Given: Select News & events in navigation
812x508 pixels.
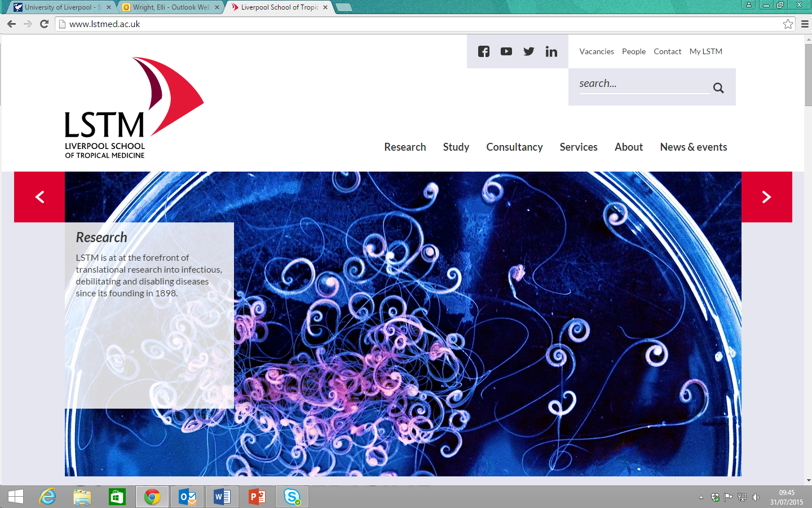Looking at the screenshot, I should pos(693,147).
